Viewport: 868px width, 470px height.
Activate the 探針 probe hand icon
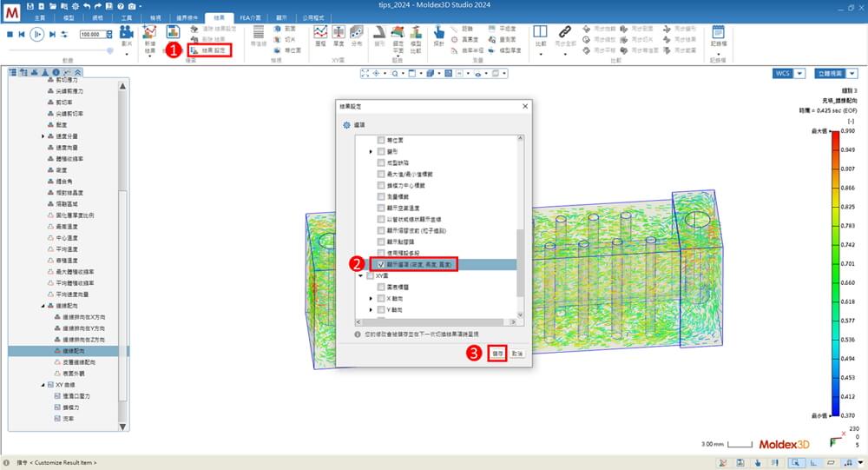click(438, 33)
